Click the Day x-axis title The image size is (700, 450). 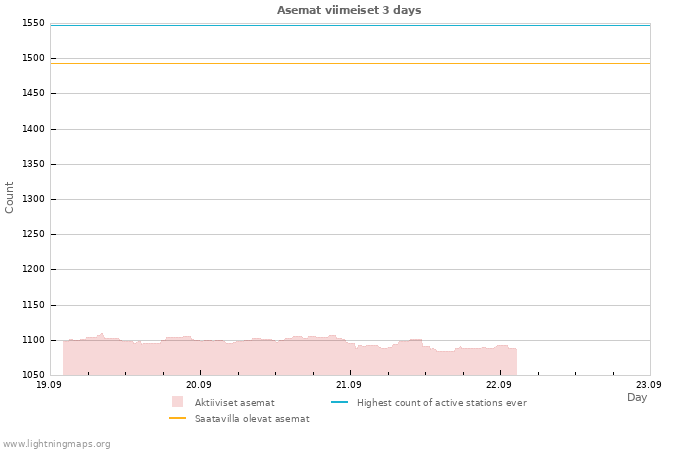click(x=637, y=397)
